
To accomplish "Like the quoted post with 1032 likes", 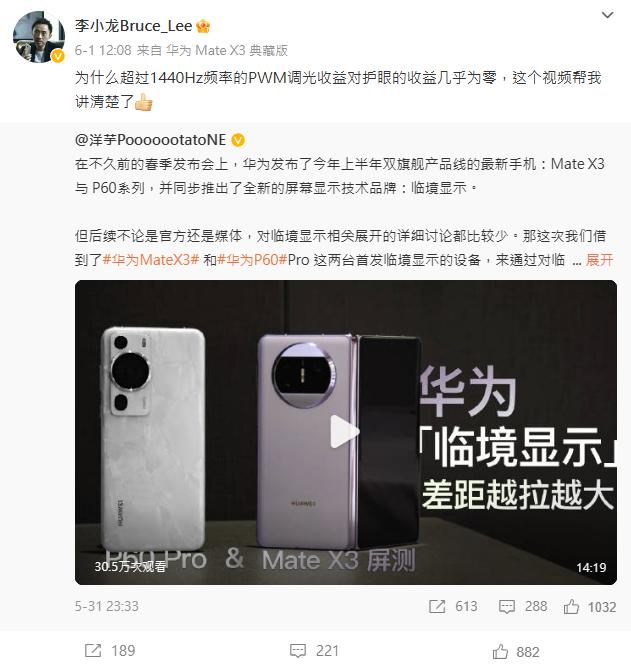I will [x=590, y=607].
